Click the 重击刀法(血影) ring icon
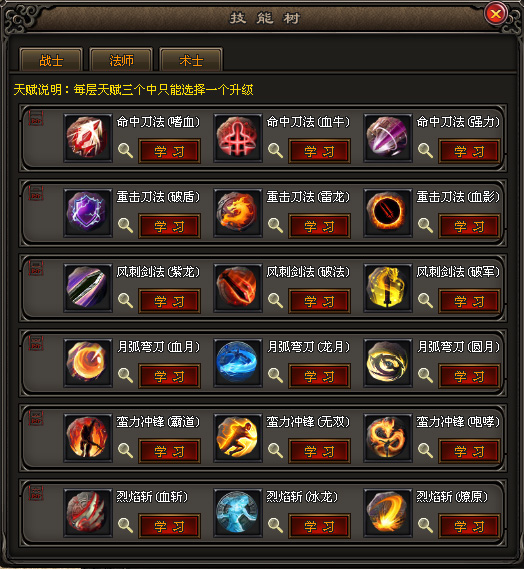This screenshot has height=569, width=524. tap(388, 213)
